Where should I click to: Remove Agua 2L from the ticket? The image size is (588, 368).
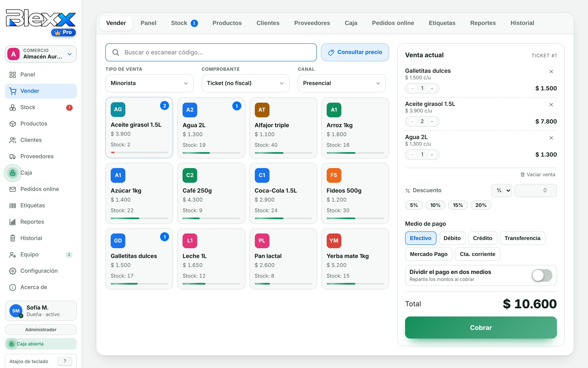tap(551, 138)
